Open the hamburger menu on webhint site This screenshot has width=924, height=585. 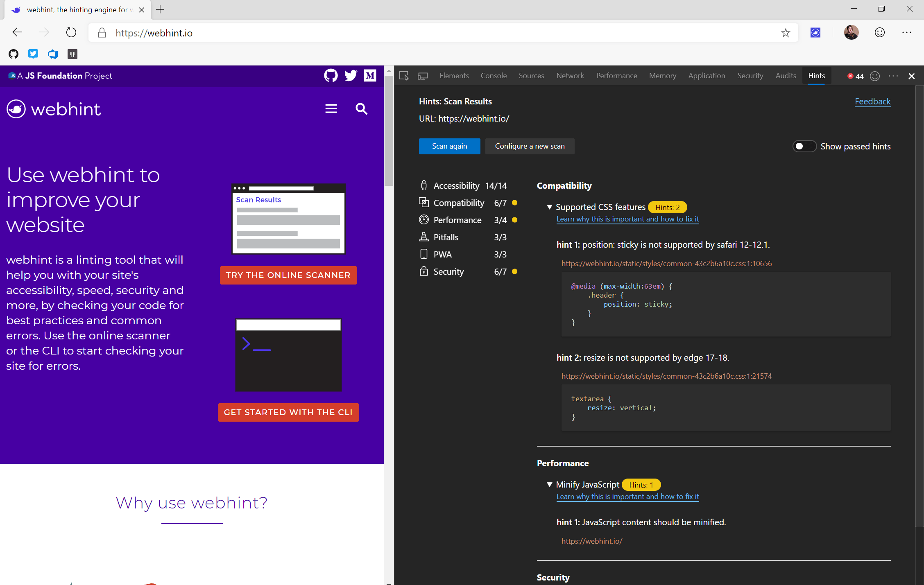[x=331, y=109]
